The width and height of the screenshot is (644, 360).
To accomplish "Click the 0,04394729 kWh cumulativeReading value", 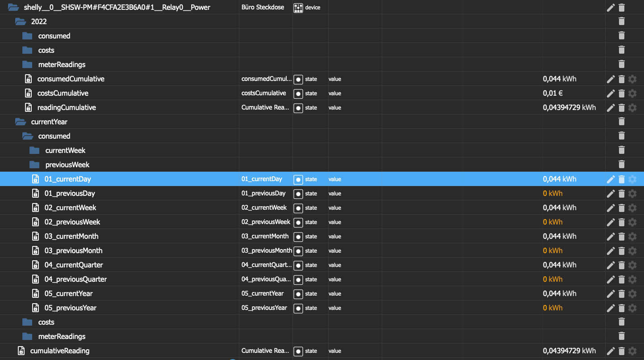I will coord(569,351).
